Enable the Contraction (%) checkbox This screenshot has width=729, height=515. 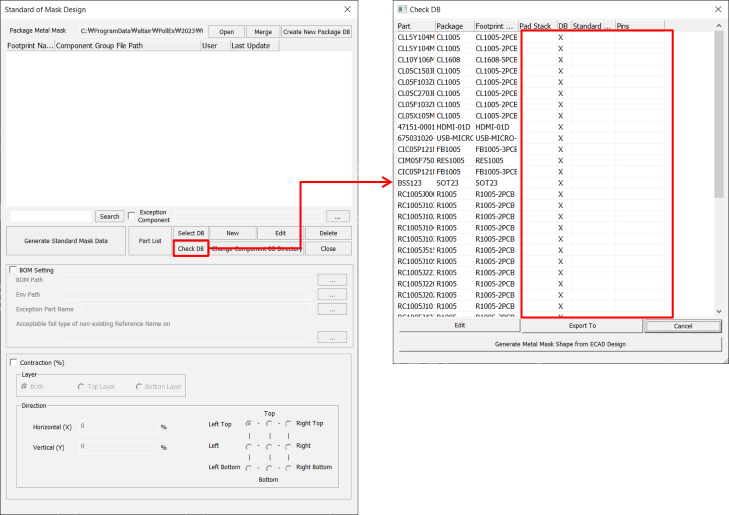(13, 362)
